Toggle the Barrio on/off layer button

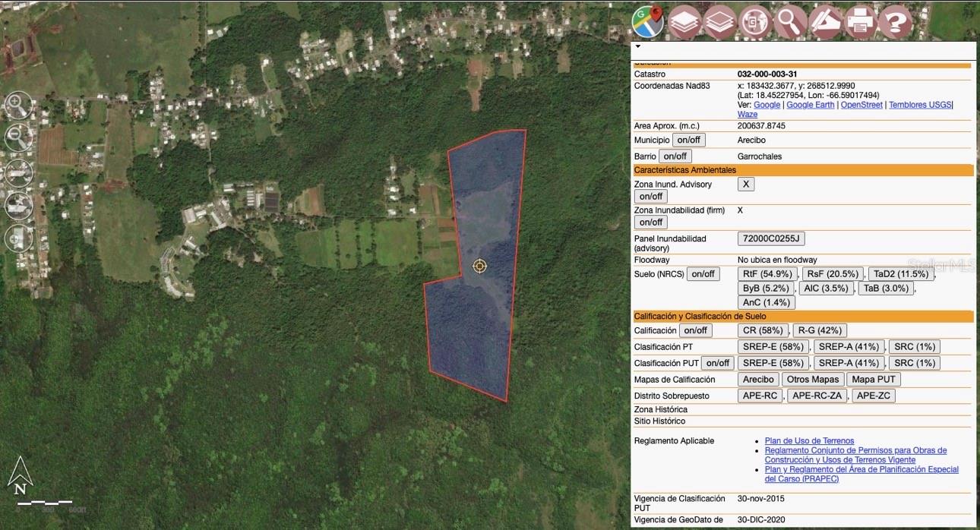click(x=675, y=156)
